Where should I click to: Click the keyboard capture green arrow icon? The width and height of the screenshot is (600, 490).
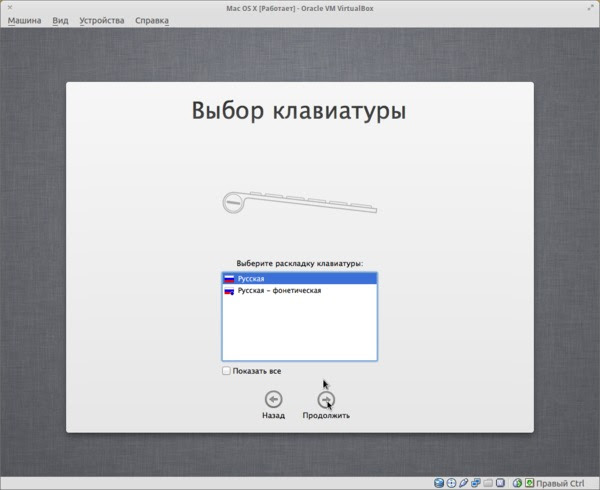[x=529, y=483]
